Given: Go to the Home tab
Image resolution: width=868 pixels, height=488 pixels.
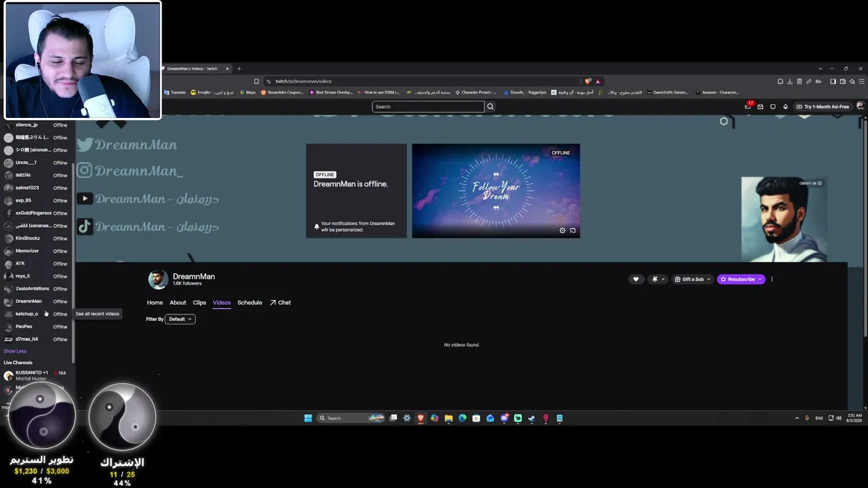Looking at the screenshot, I should pyautogui.click(x=155, y=302).
